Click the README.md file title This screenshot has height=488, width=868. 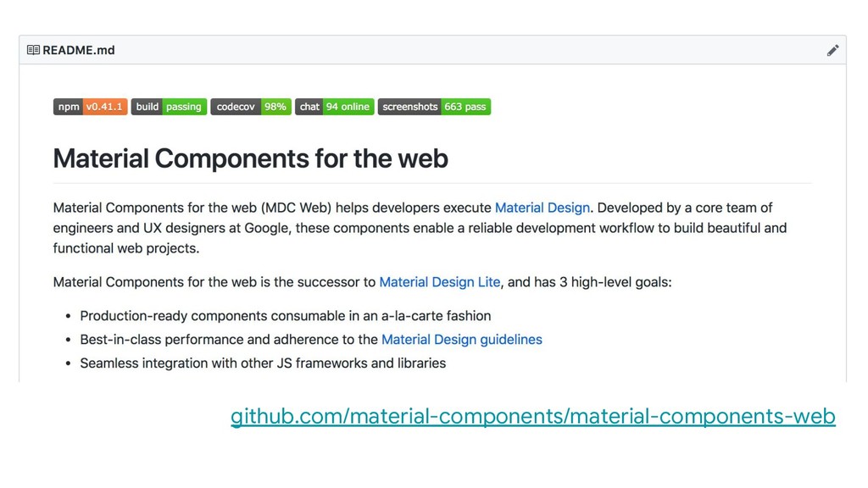tap(79, 50)
